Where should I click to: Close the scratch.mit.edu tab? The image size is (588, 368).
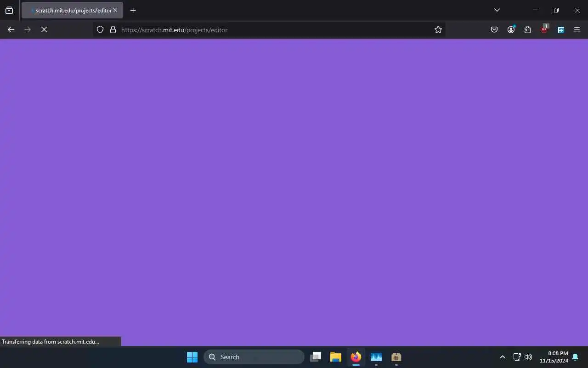pyautogui.click(x=115, y=10)
